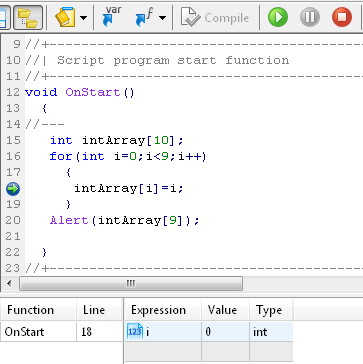Click on 'int intArray[10];' code line
Image resolution: width=363 pixels, height=364 pixels.
[x=116, y=140]
